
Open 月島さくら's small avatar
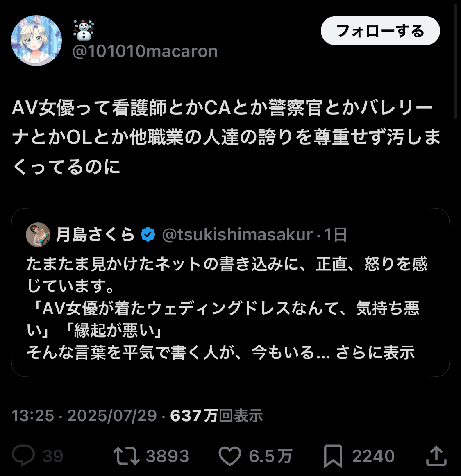[38, 234]
